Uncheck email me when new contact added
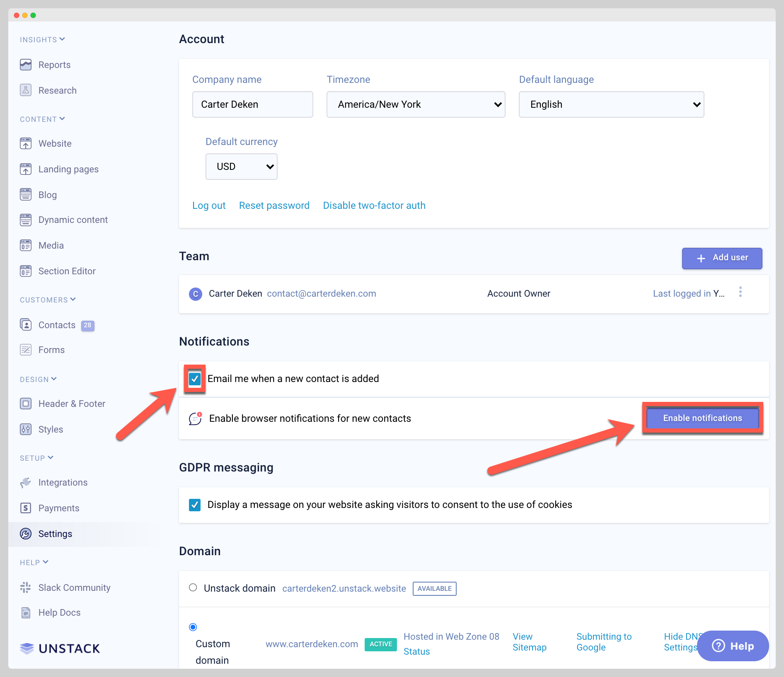The image size is (784, 677). 195,379
